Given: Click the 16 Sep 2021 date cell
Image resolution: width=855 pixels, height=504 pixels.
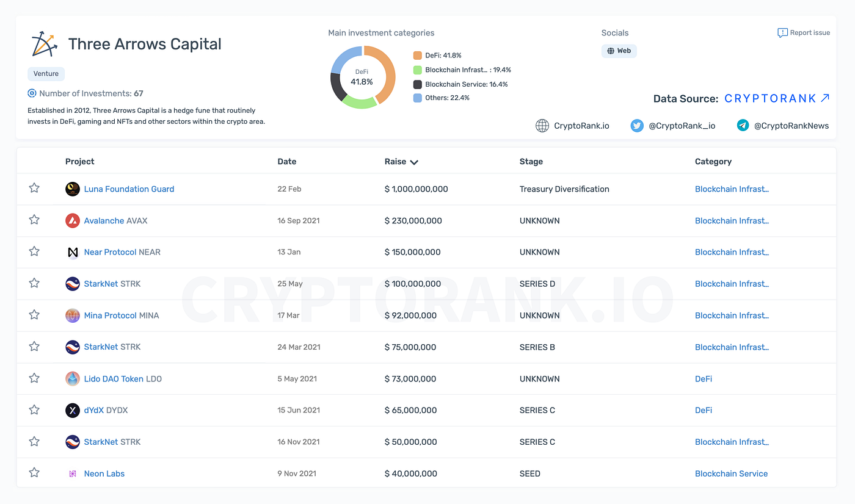Looking at the screenshot, I should [x=299, y=221].
